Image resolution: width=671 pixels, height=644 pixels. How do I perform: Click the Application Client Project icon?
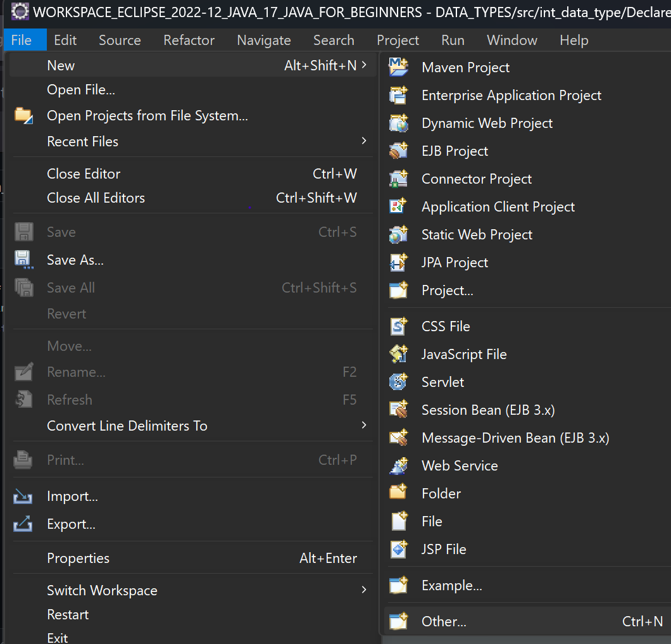[398, 206]
